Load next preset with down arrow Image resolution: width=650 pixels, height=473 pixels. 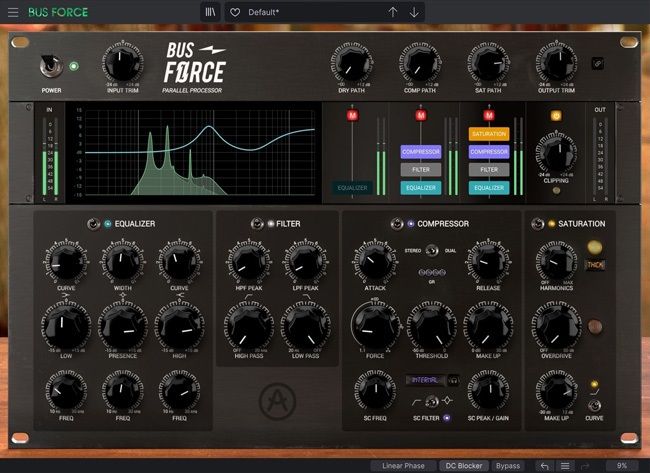point(414,12)
